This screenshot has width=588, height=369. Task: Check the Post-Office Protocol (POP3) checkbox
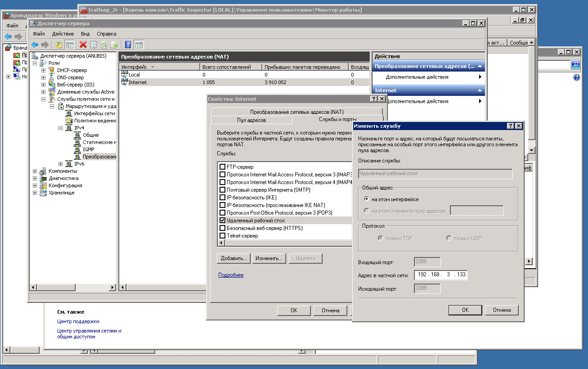222,213
